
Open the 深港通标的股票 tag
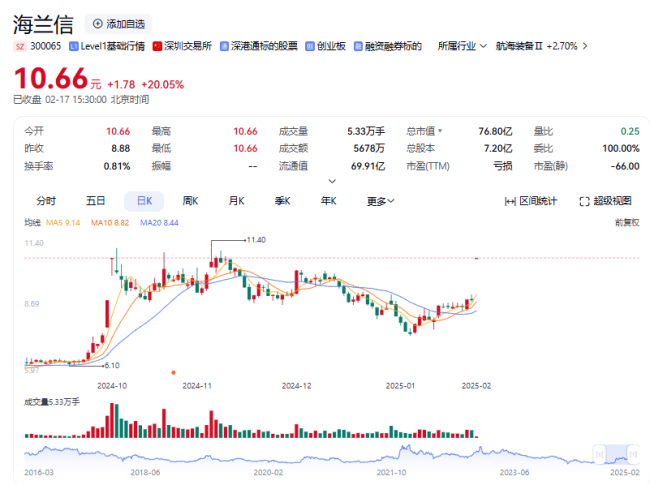(259, 46)
